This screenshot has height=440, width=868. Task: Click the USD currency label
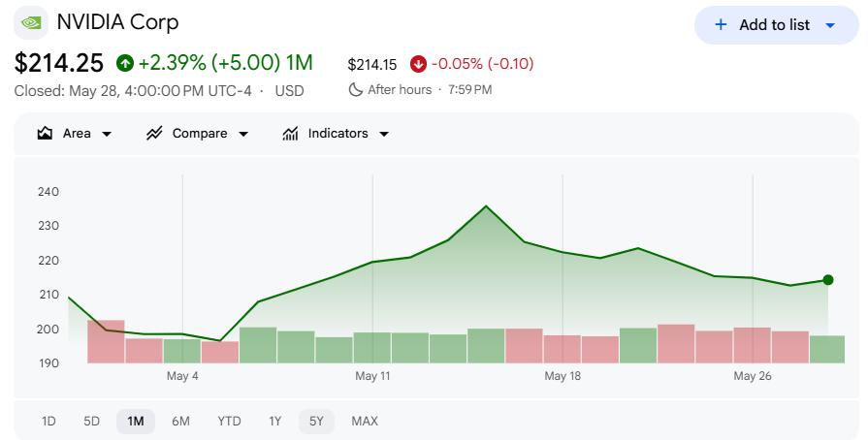(x=290, y=91)
